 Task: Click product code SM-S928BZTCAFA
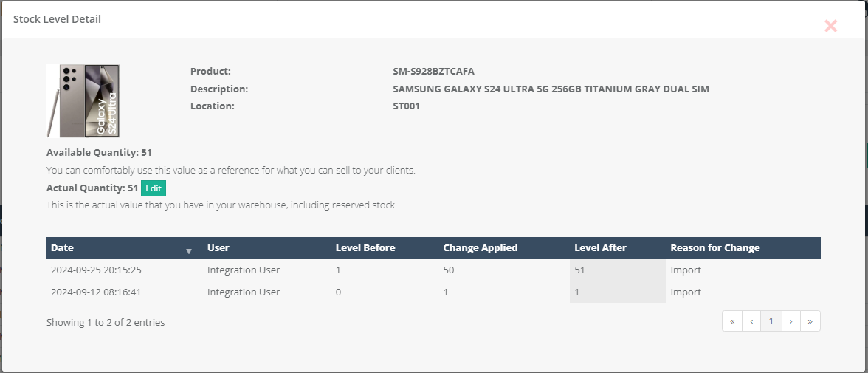pos(433,72)
